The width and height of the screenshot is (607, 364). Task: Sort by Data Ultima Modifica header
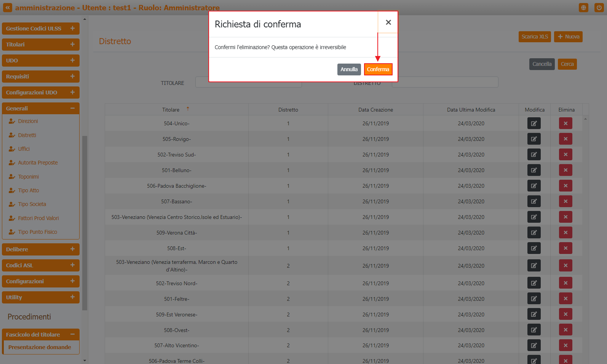(471, 110)
